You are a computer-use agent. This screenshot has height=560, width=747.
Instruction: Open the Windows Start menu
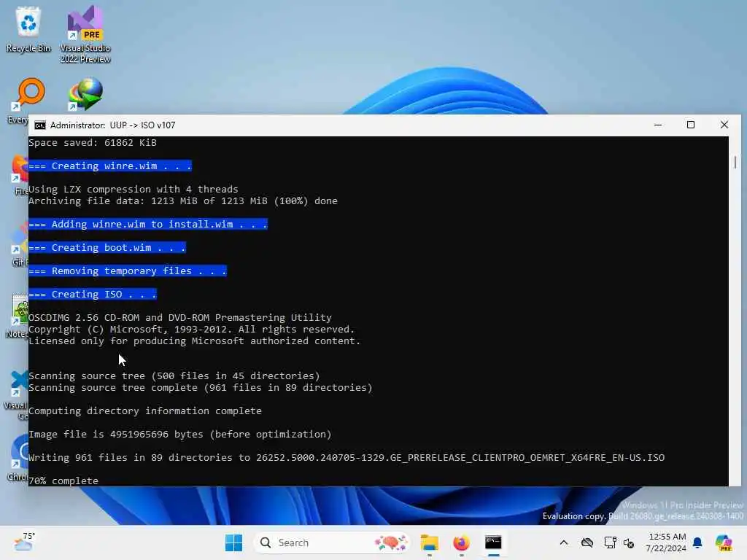coord(233,542)
